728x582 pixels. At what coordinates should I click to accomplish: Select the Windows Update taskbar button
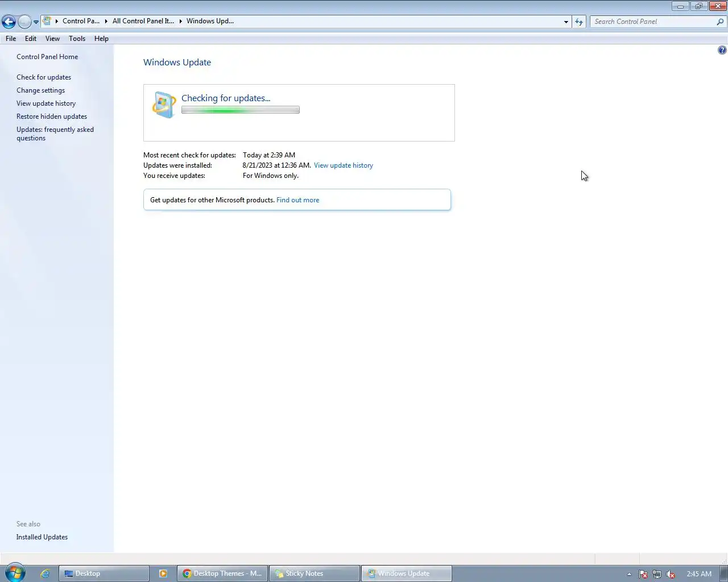tap(407, 573)
